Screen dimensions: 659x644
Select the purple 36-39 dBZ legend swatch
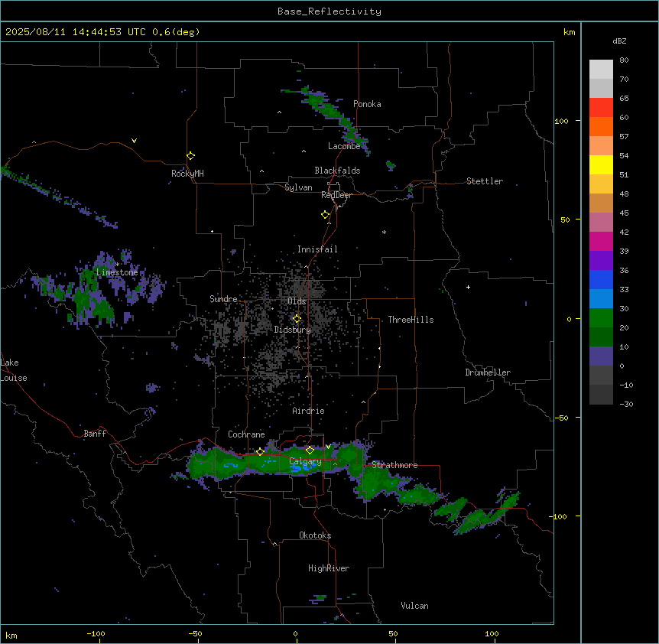tap(601, 261)
